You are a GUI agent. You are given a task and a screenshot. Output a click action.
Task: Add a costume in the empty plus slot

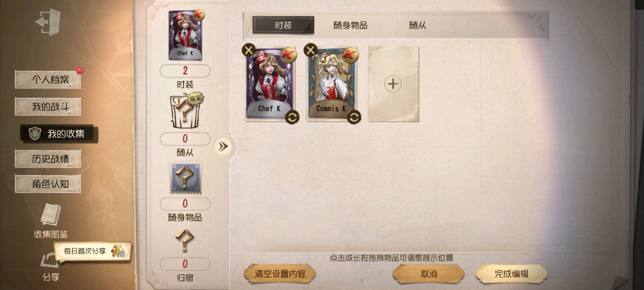pos(393,84)
